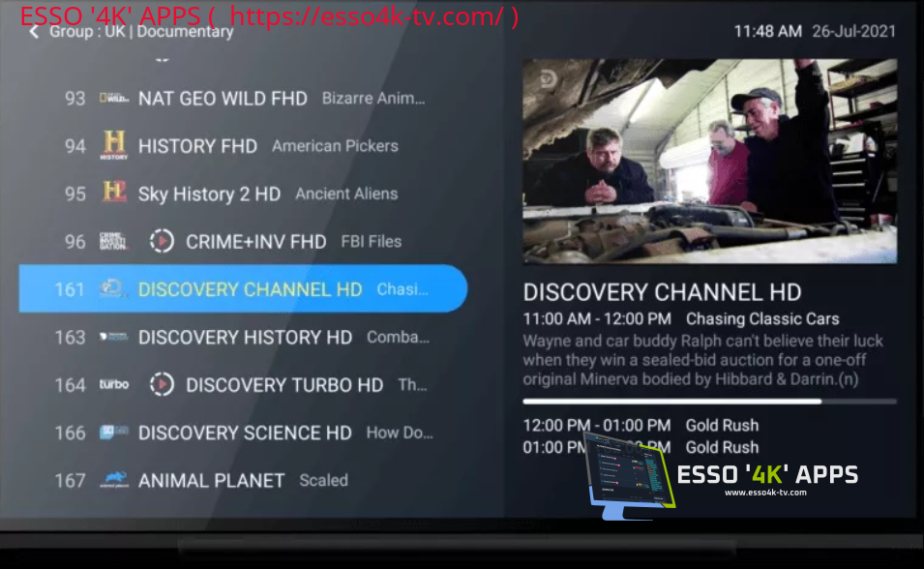The height and width of the screenshot is (569, 924).
Task: Click the catch-up icon beside CRIME+INV FHD
Action: [x=162, y=241]
